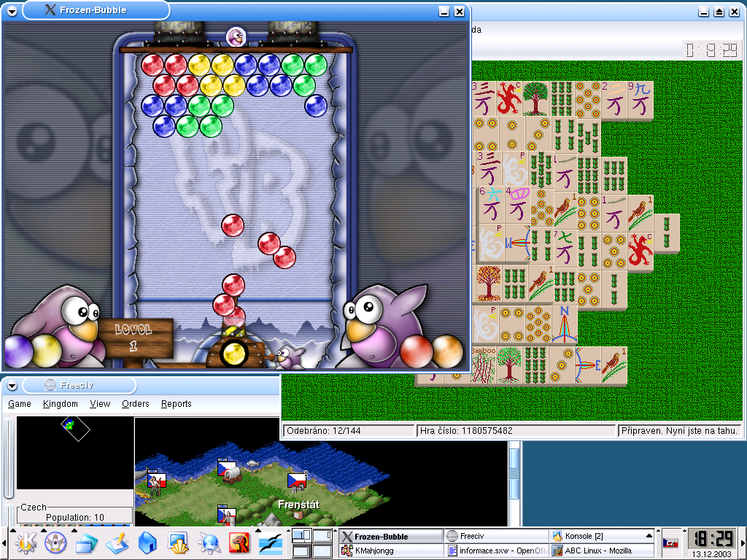Switch to ABC Linux - Mozilla taskbar entry

tap(602, 551)
